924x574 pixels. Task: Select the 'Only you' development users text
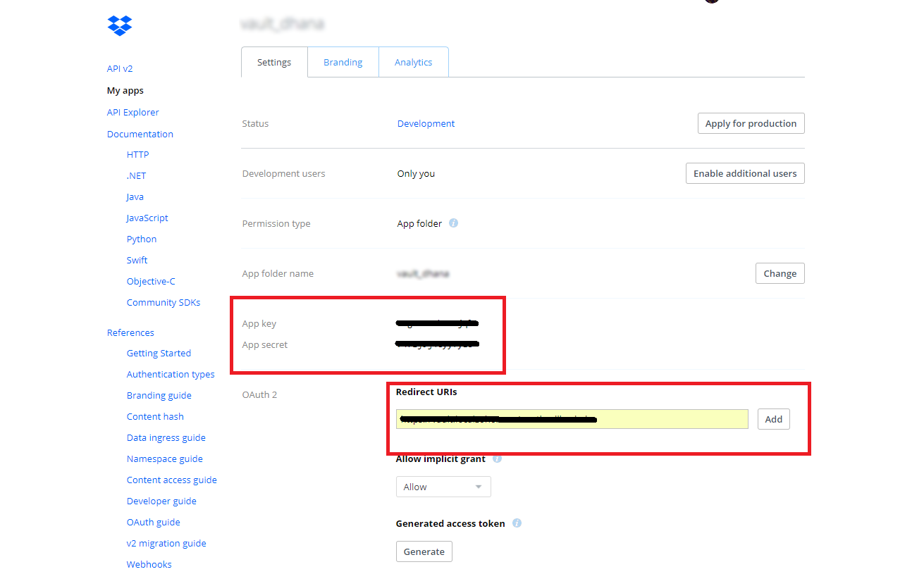(x=416, y=173)
